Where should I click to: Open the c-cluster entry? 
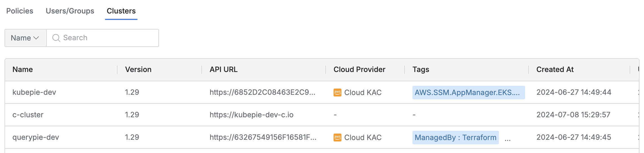click(28, 115)
